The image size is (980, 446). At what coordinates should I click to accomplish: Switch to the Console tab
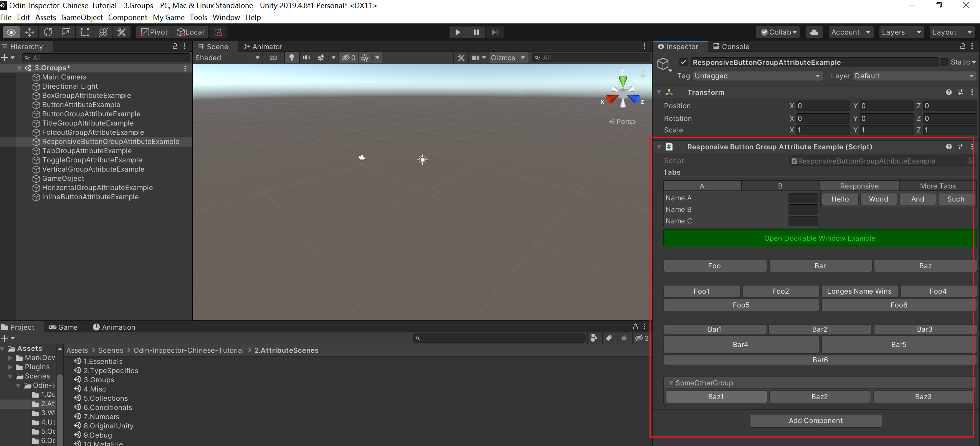(731, 46)
